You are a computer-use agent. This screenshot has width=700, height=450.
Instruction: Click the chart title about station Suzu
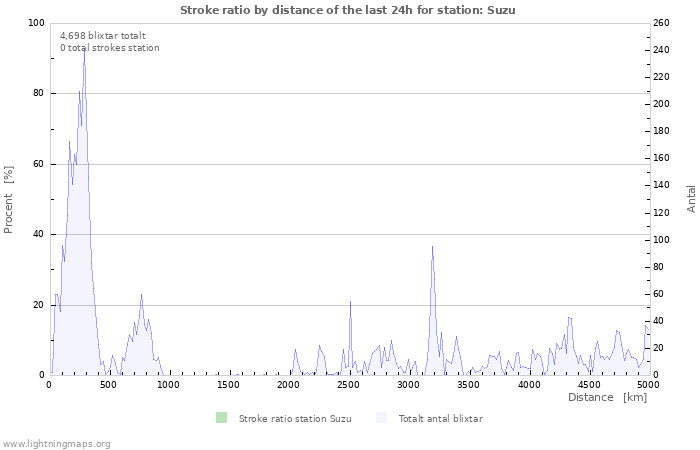click(x=348, y=10)
